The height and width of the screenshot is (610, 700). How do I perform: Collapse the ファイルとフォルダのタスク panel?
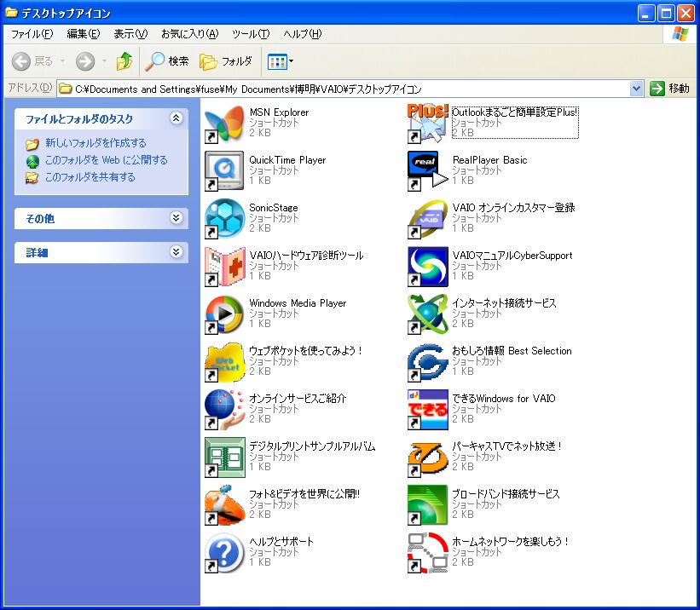(x=176, y=118)
